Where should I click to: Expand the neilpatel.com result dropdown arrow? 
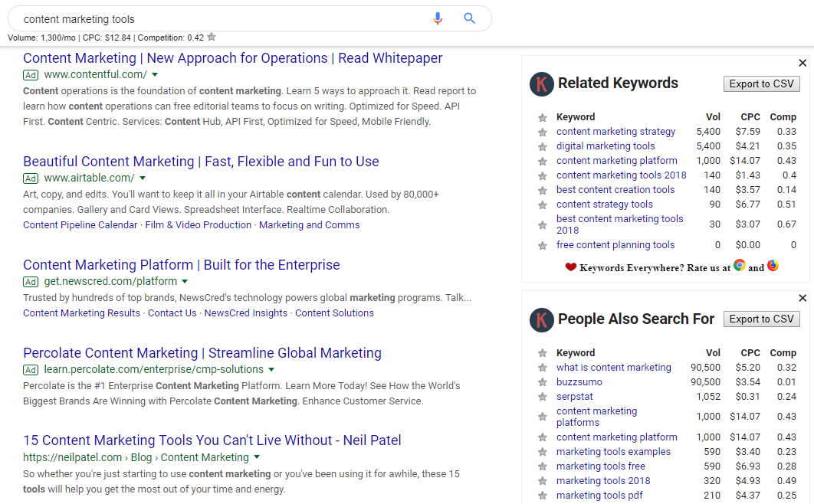(x=257, y=457)
